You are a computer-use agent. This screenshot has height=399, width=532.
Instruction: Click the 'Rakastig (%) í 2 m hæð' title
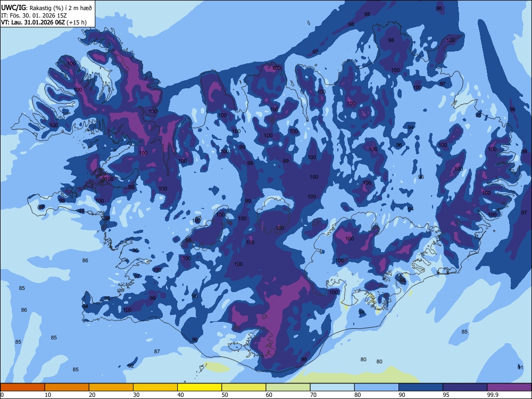(x=61, y=8)
